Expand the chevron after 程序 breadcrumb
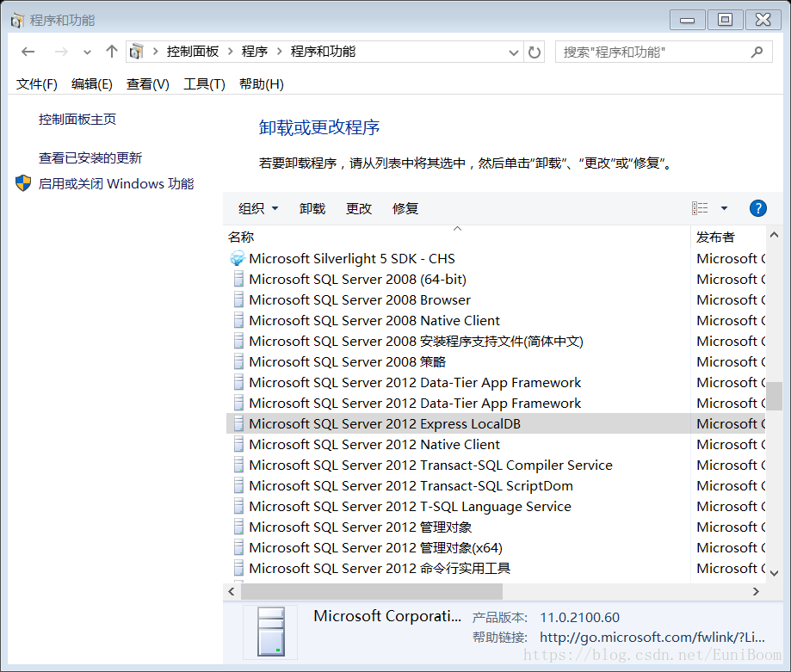The image size is (791, 672). (279, 52)
